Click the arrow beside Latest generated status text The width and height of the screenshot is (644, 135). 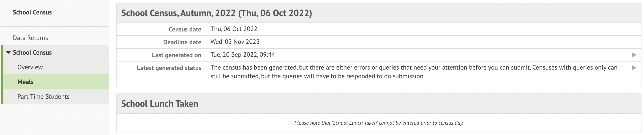click(x=634, y=68)
